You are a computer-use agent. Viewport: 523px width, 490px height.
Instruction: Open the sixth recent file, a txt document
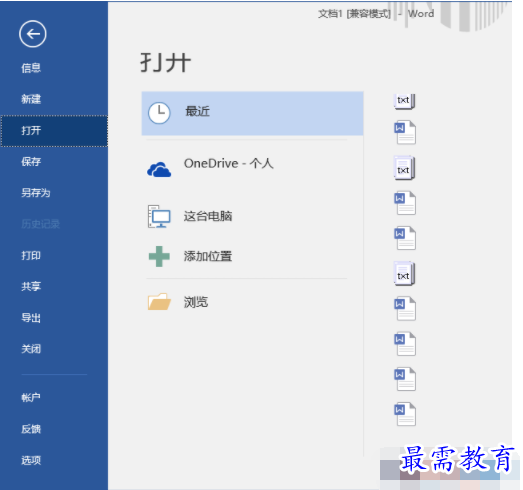[405, 274]
